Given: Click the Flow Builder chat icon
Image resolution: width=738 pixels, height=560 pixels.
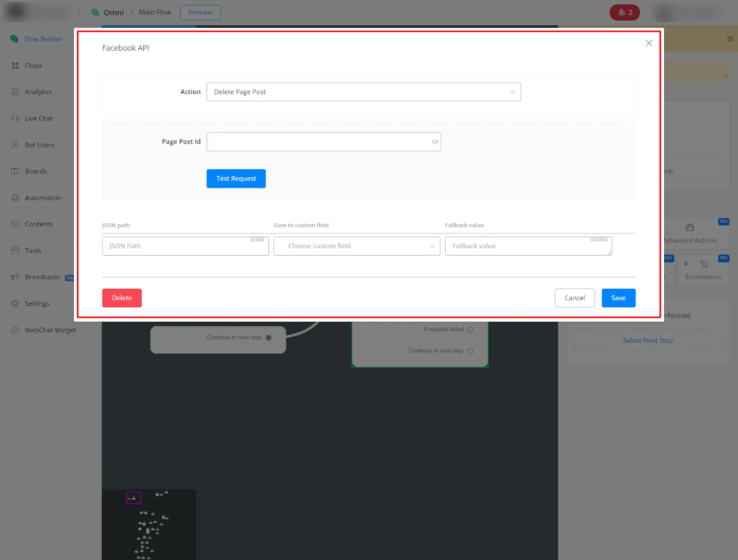Looking at the screenshot, I should click(x=14, y=39).
